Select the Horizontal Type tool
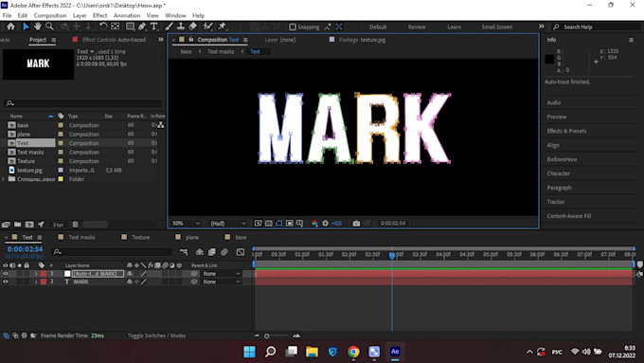 [154, 27]
